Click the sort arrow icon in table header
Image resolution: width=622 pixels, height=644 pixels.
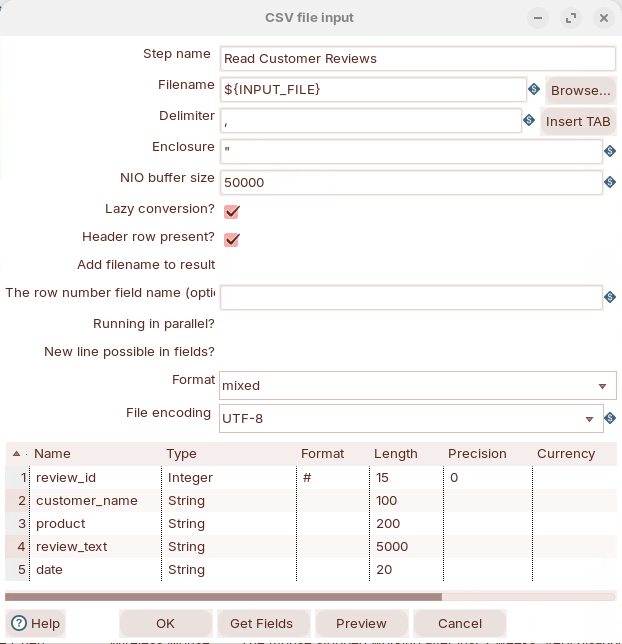tap(16, 454)
